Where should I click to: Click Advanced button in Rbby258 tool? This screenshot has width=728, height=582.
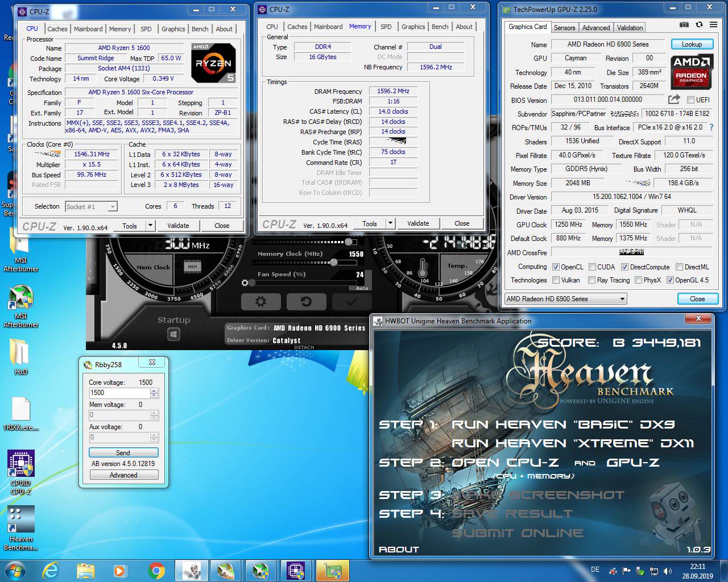(123, 475)
